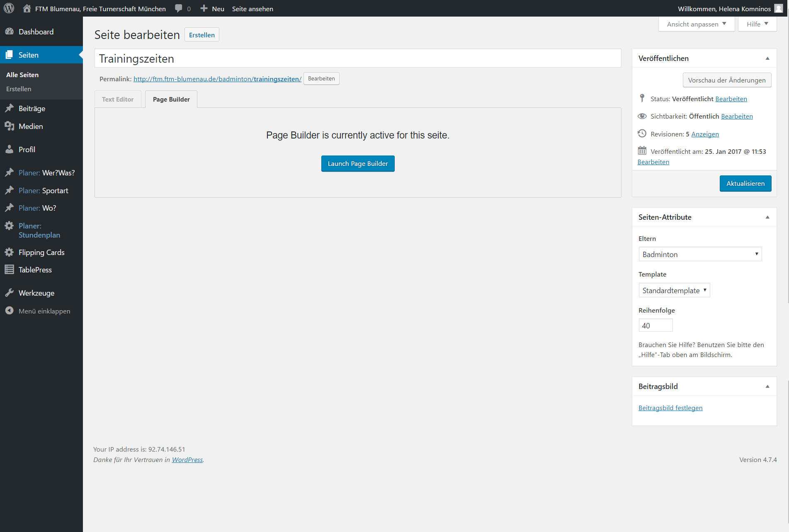
Task: Click the Beitragsbild festlegen link
Action: (x=670, y=408)
